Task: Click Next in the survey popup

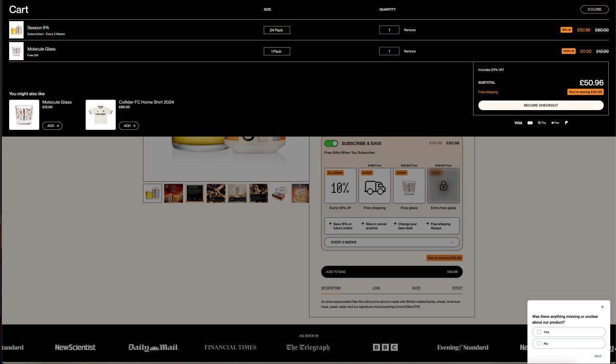Action: [598, 356]
